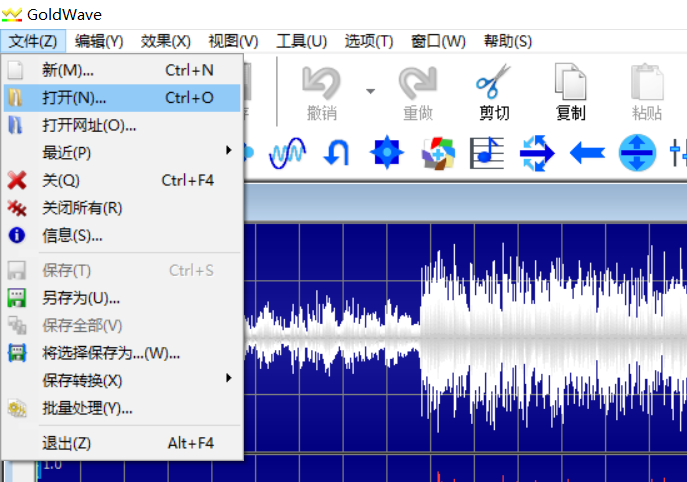Click the sound window title bar
Screen dimensions: 687x482
(x=465, y=202)
